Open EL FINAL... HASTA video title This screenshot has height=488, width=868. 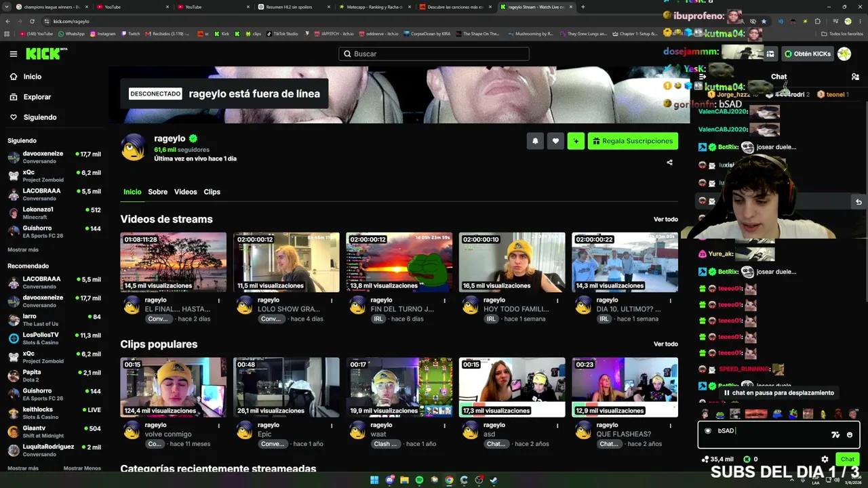tap(177, 309)
